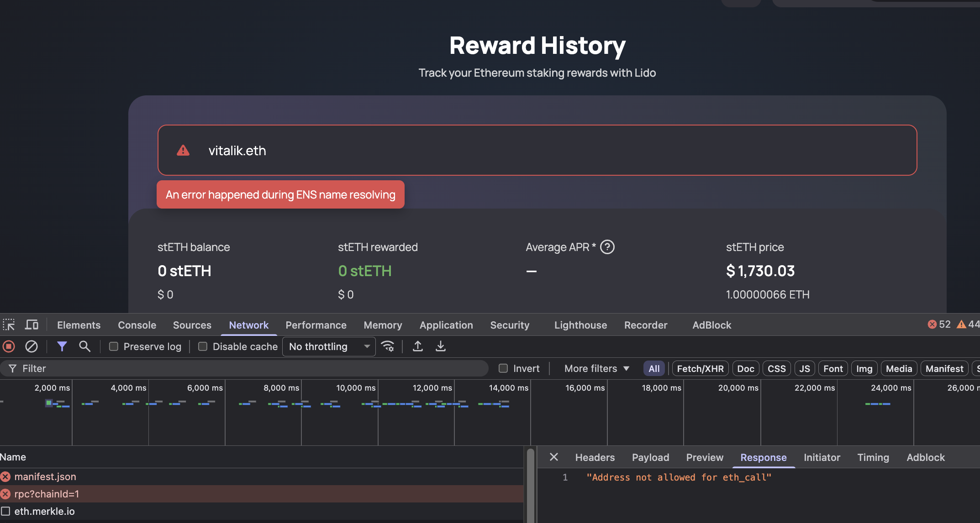Viewport: 980px width, 523px height.
Task: Tick the Invert filter checkbox
Action: pyautogui.click(x=503, y=368)
